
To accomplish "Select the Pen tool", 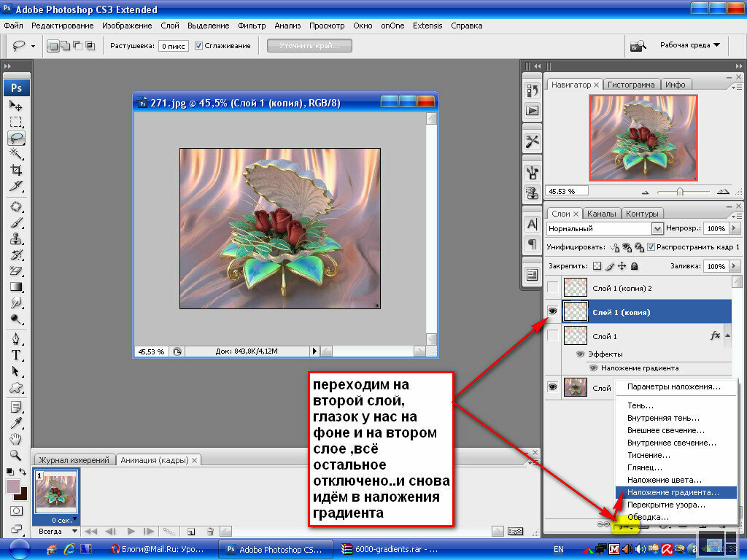I will pyautogui.click(x=16, y=339).
